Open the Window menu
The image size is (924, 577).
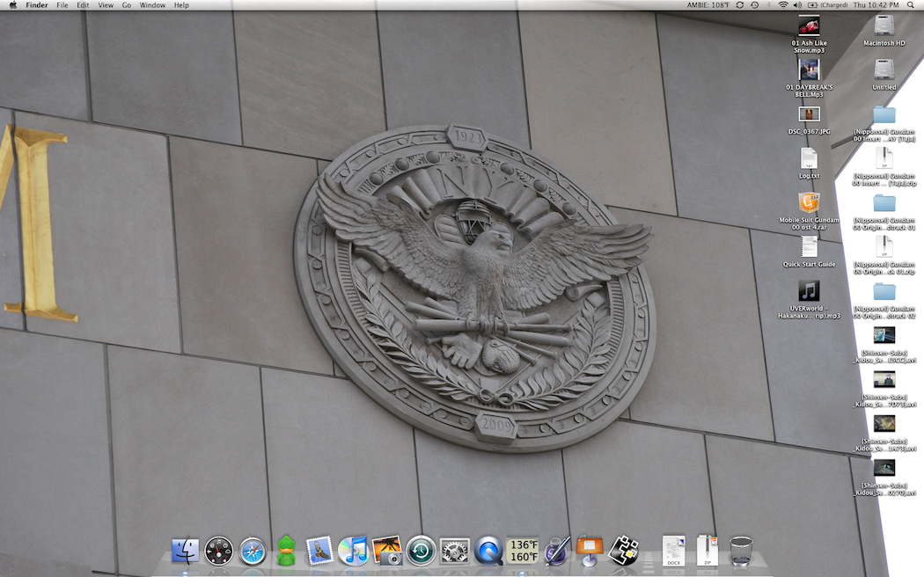pyautogui.click(x=152, y=4)
